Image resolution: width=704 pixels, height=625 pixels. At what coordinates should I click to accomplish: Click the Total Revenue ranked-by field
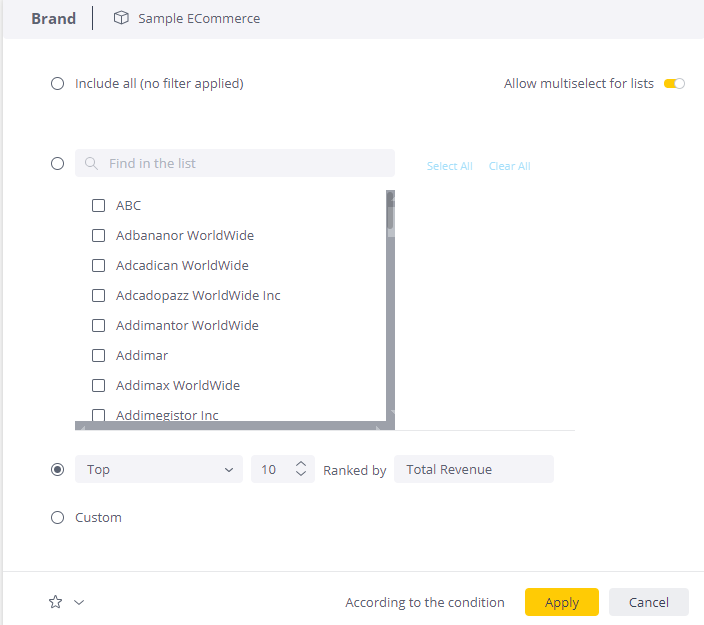(x=473, y=469)
